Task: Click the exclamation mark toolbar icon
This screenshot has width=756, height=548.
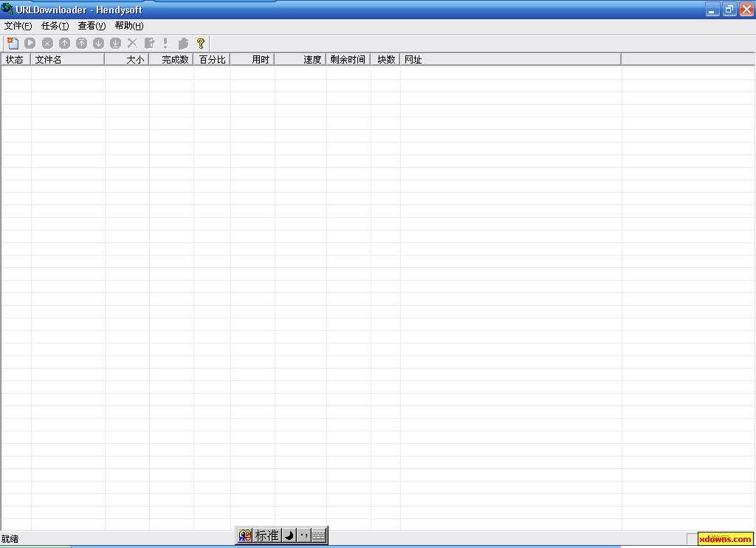Action: [x=165, y=44]
